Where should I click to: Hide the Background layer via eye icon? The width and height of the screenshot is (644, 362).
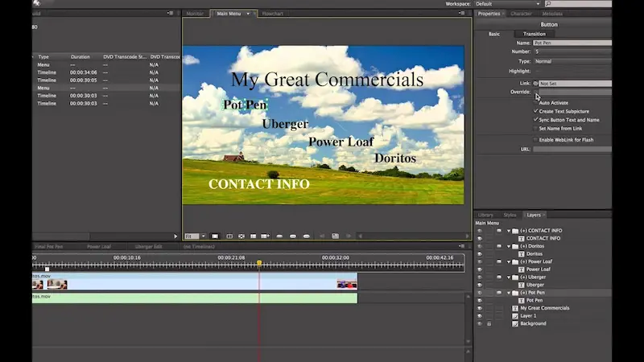pyautogui.click(x=479, y=324)
